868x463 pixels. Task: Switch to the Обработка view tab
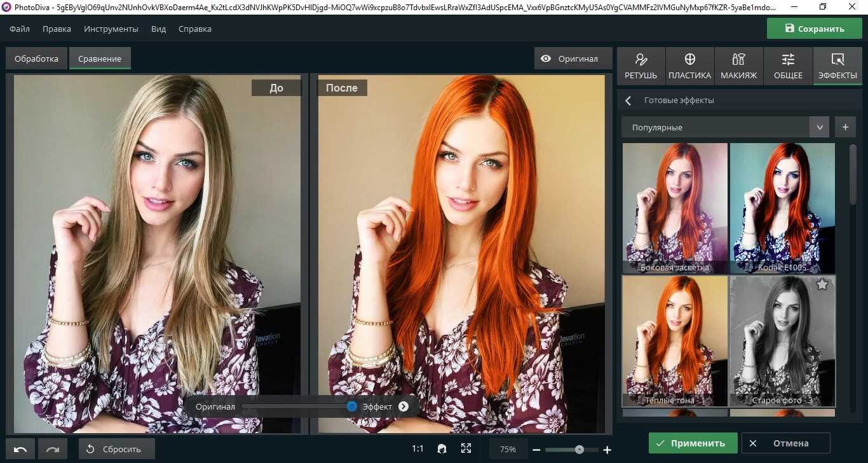coord(36,59)
